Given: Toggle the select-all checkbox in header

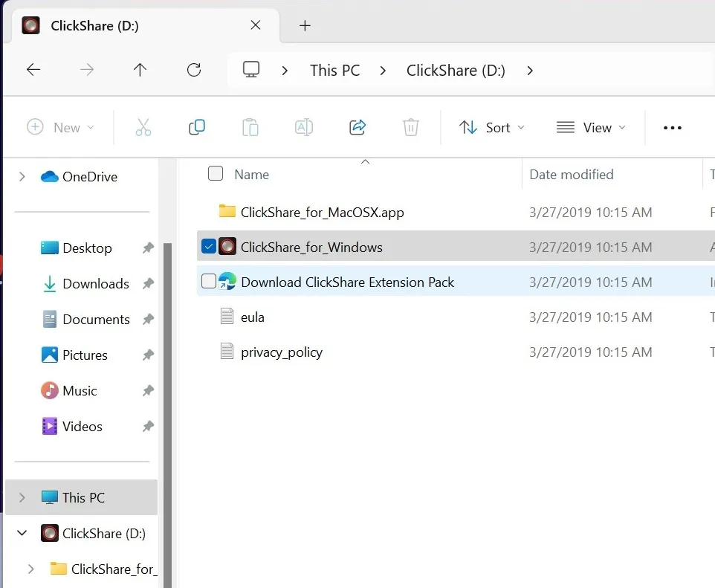Looking at the screenshot, I should click(x=216, y=173).
